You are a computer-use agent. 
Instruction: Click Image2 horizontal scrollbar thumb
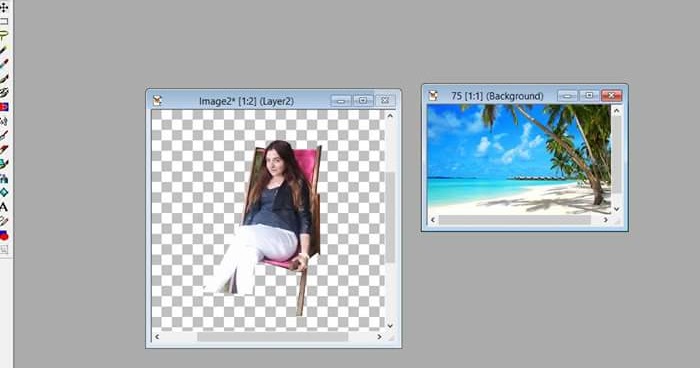coord(272,337)
